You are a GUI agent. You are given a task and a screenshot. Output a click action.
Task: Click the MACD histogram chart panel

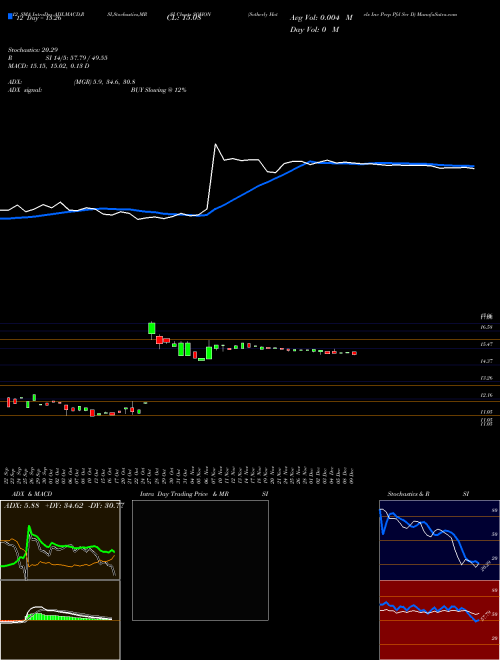[x=60, y=620]
